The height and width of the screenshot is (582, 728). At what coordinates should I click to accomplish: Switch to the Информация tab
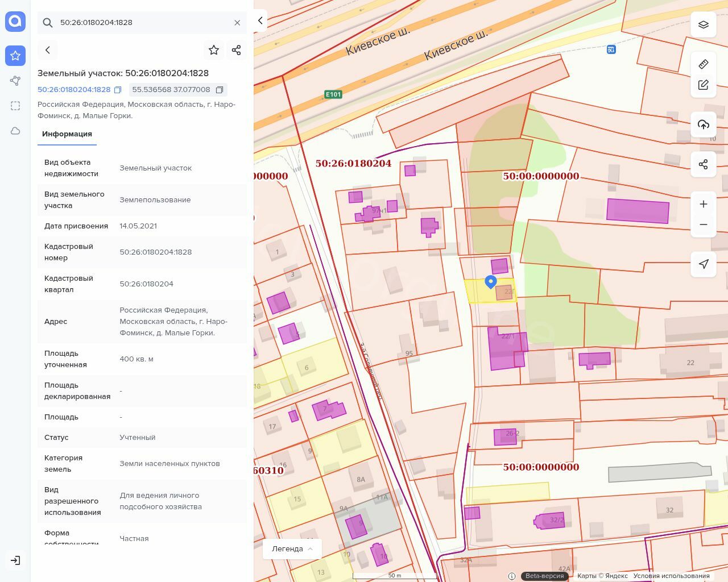pyautogui.click(x=67, y=134)
